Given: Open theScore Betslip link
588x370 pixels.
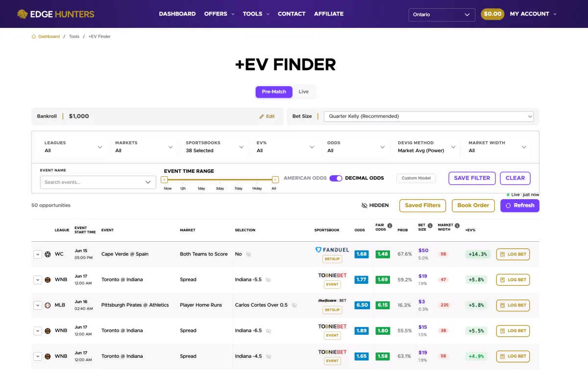Looking at the screenshot, I should point(332,310).
